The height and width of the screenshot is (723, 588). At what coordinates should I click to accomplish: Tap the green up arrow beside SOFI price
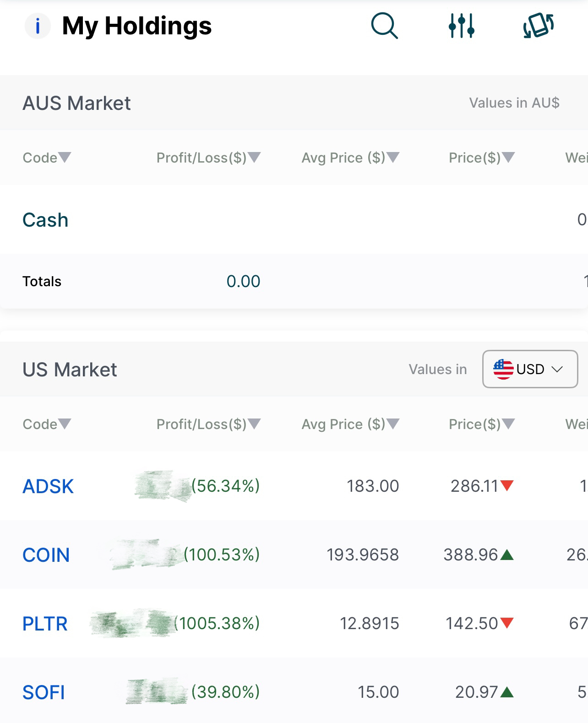point(507,692)
